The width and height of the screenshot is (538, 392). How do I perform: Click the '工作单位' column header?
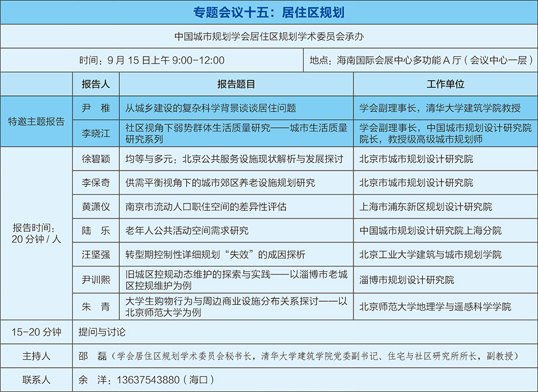(x=445, y=84)
